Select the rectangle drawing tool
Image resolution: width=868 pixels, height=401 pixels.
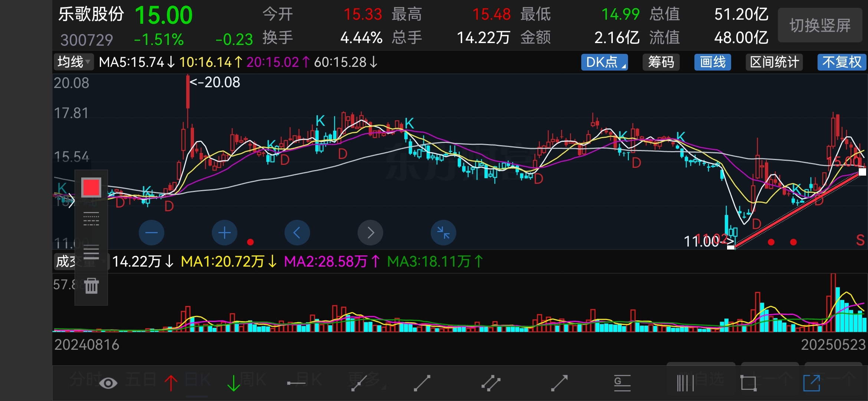pyautogui.click(x=748, y=383)
